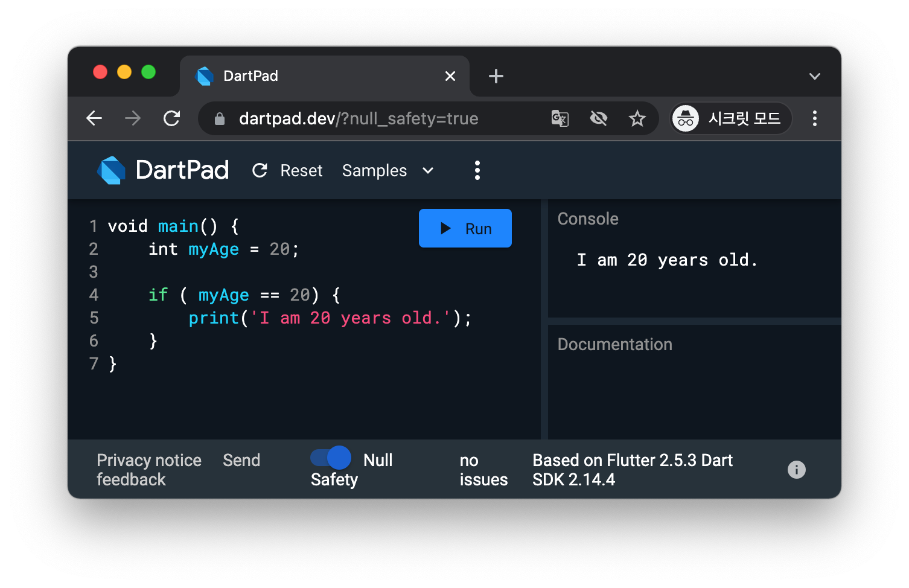
Task: Toggle the Null Safety switch
Action: (331, 458)
